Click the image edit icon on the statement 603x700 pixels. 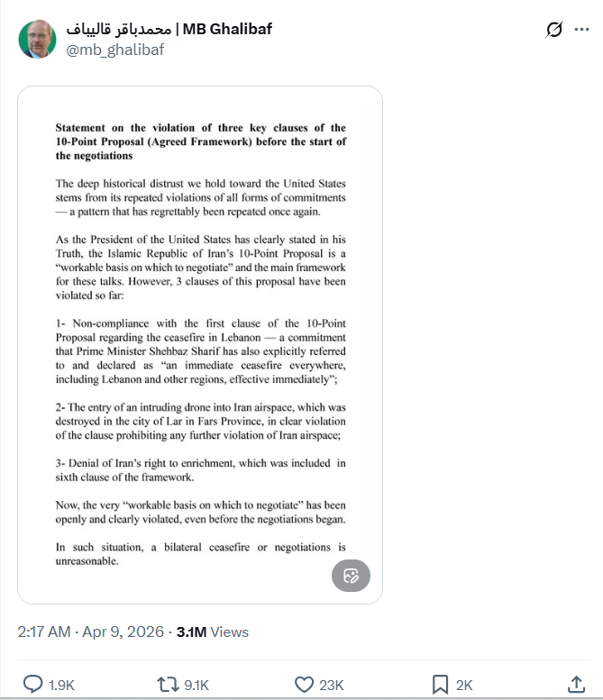coord(351,576)
